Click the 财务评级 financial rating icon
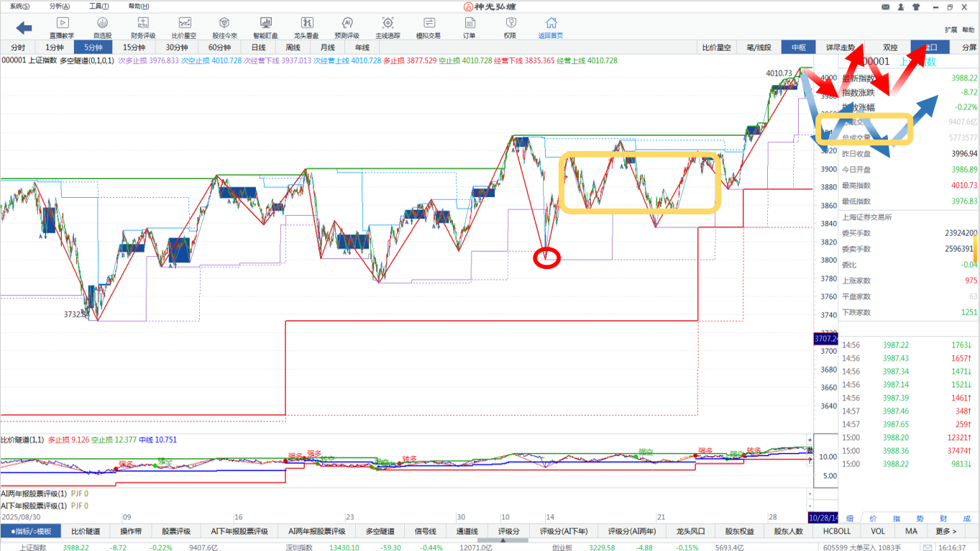This screenshot has width=980, height=551. (143, 24)
